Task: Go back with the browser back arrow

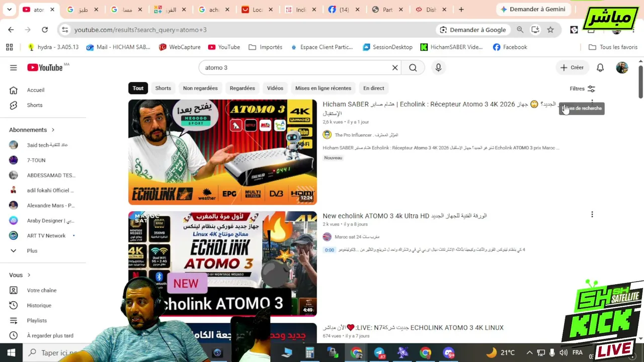Action: click(11, 30)
